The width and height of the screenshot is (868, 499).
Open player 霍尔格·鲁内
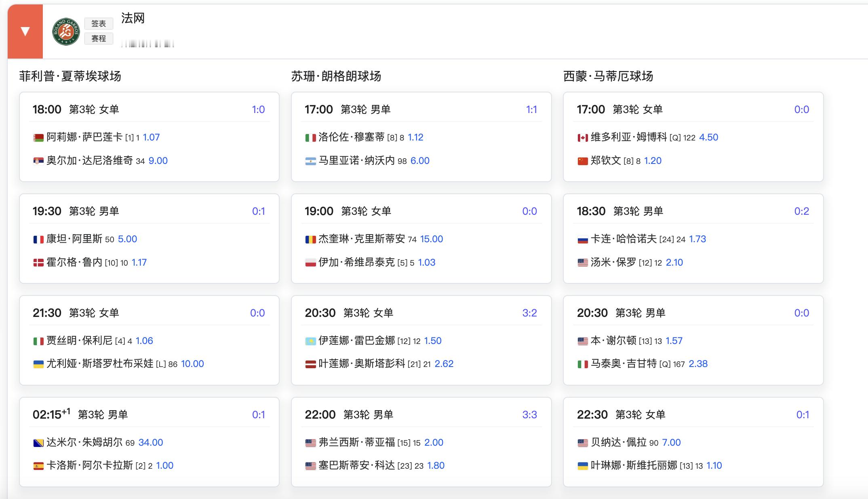click(x=74, y=262)
